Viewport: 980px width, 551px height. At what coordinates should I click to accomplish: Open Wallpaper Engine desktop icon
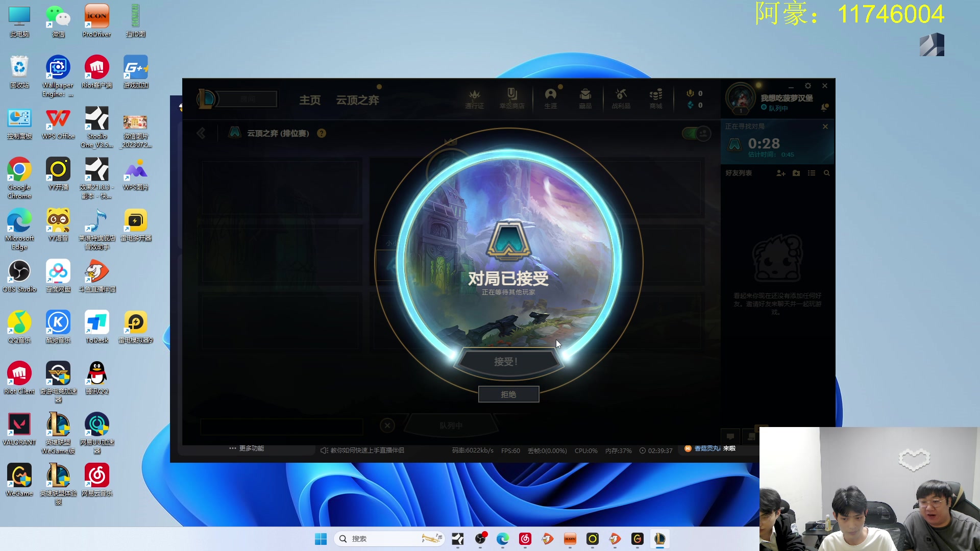[58, 76]
